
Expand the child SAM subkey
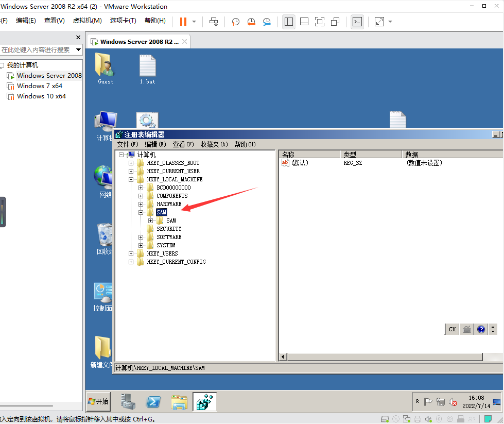coord(150,221)
